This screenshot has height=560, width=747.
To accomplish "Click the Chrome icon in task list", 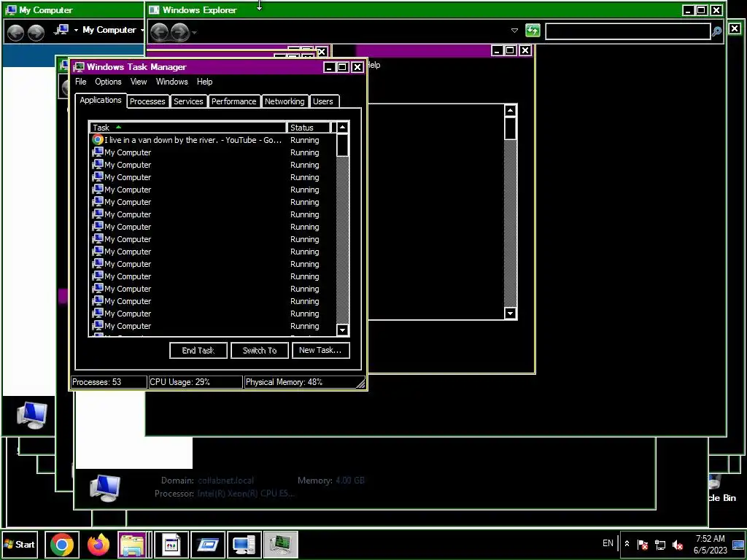I will [x=98, y=140].
